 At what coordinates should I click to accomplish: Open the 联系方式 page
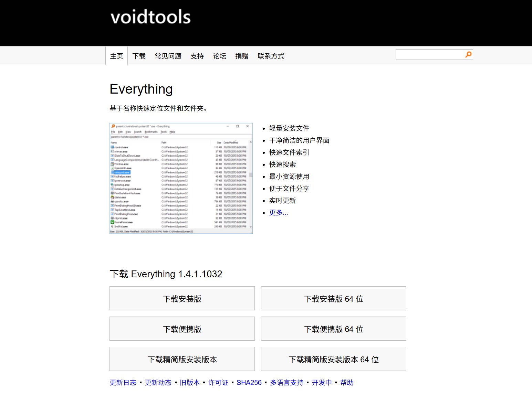(x=271, y=56)
